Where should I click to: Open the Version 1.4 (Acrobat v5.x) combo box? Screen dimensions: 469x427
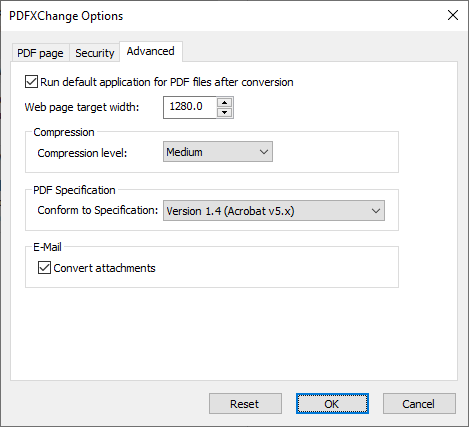[274, 211]
